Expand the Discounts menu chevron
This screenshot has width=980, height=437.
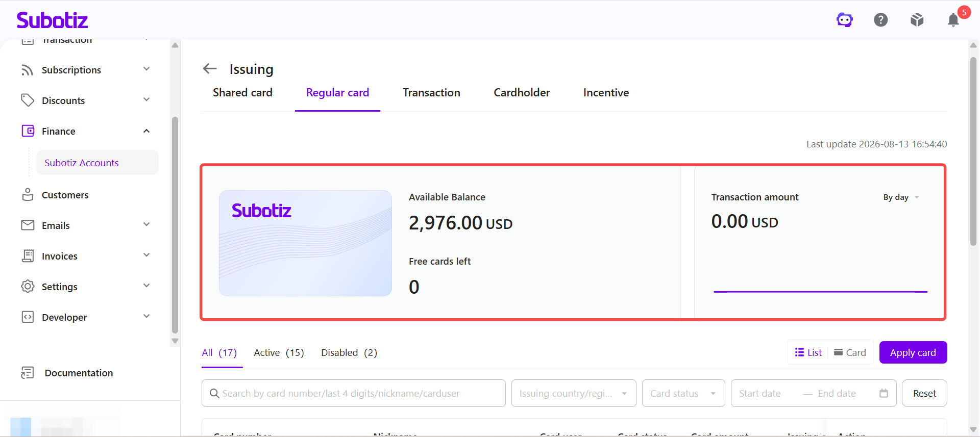tap(146, 99)
